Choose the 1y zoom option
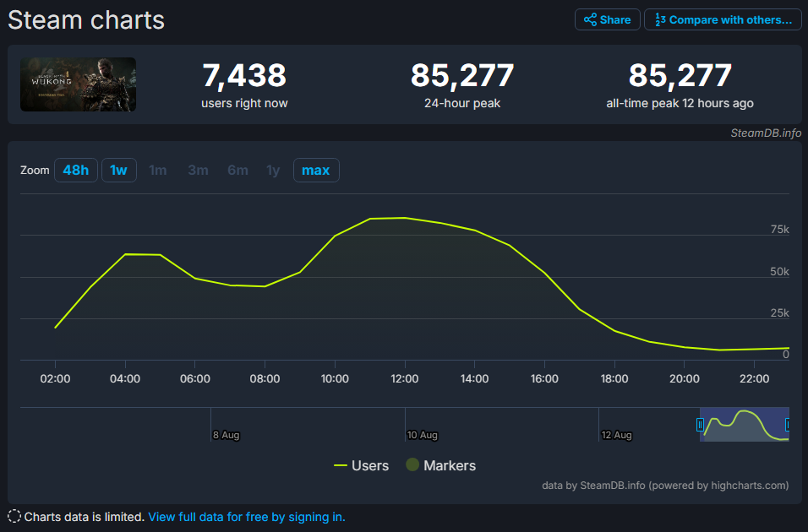 [x=273, y=170]
